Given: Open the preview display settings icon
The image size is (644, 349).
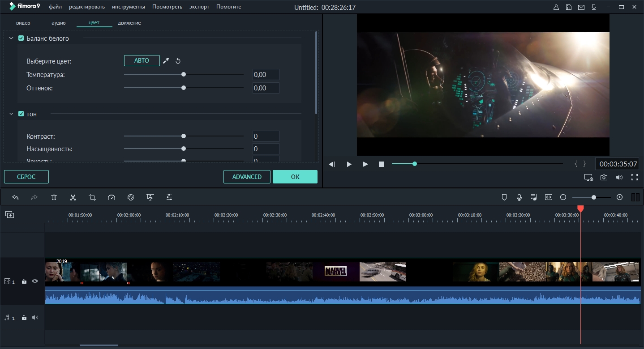Looking at the screenshot, I should pyautogui.click(x=588, y=178).
